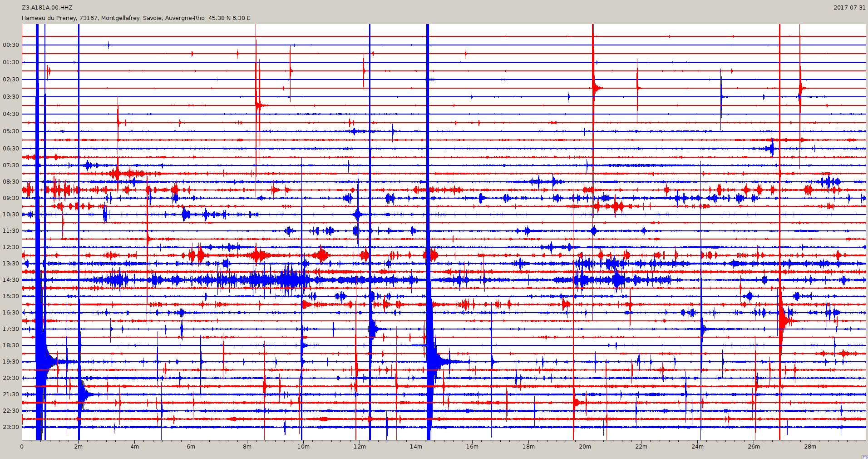Screen dimensions: 868x459
Task: Click the 20m tick on time axis
Action: (x=585, y=447)
